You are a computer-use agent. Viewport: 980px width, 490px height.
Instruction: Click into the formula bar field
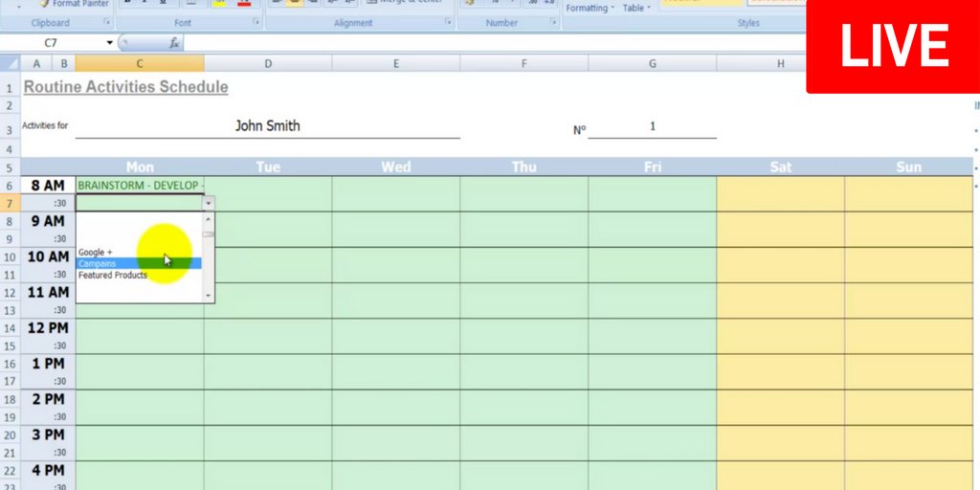(494, 42)
